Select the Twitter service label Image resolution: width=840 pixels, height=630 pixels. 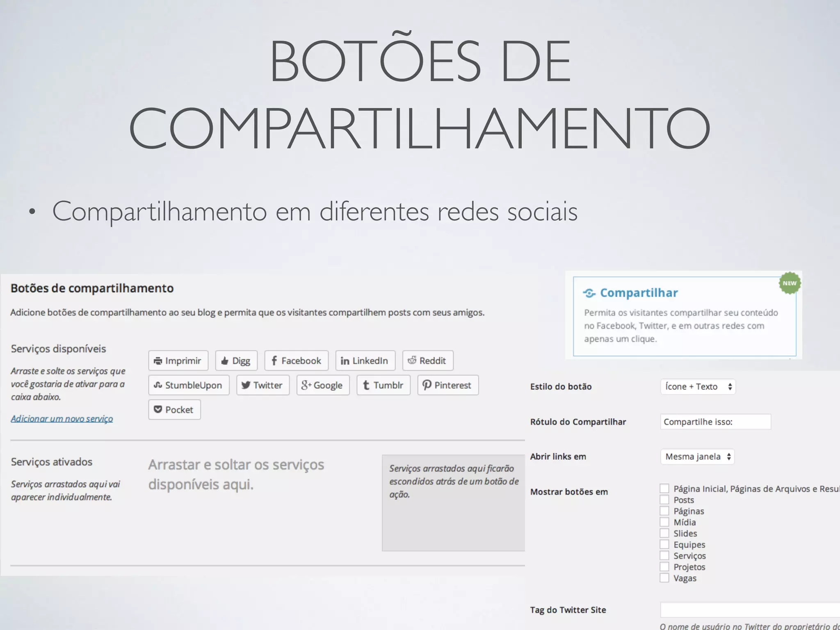point(267,386)
